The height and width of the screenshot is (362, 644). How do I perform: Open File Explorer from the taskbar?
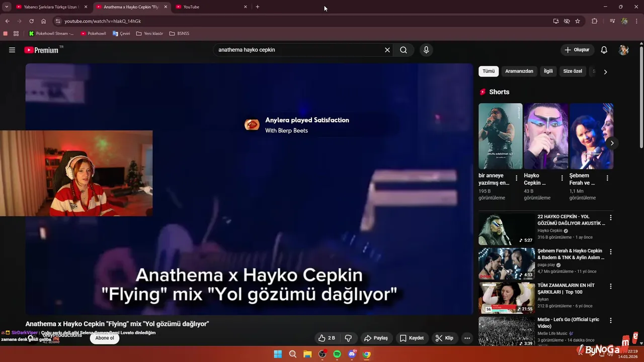coord(307,354)
